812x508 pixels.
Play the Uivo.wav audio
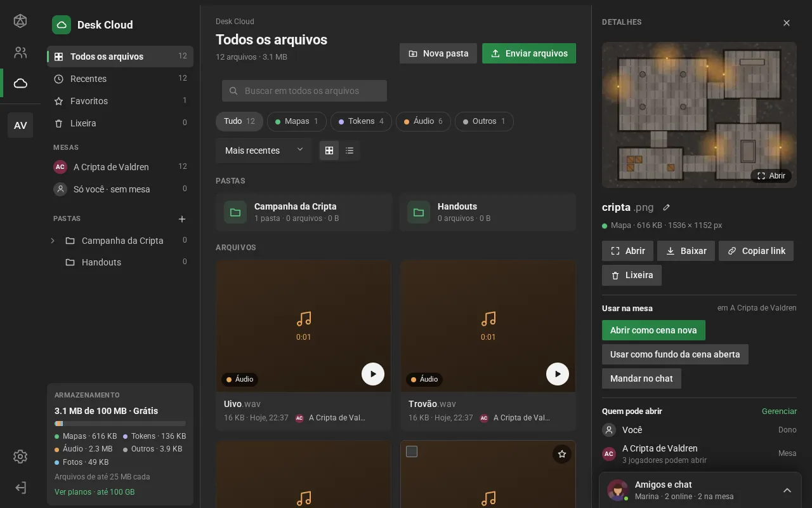(373, 374)
